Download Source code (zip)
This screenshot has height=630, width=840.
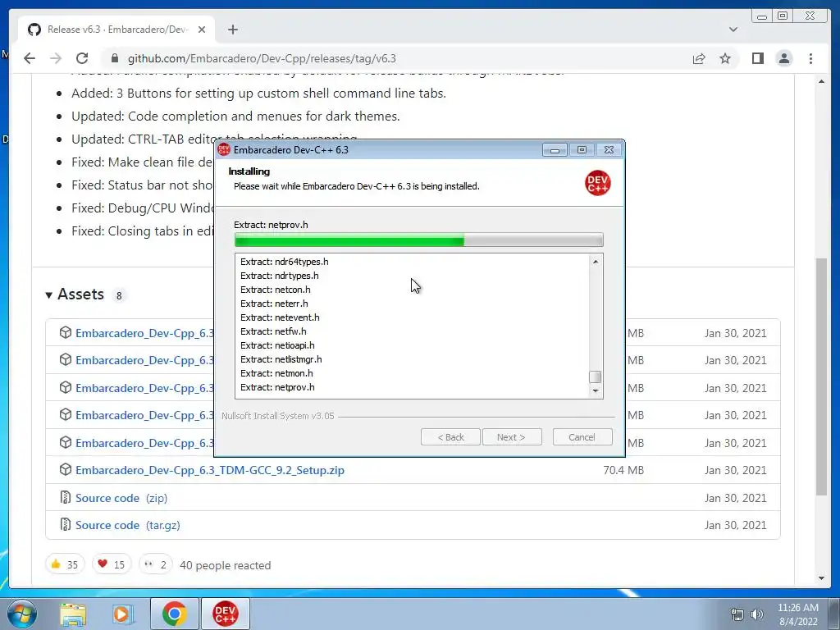click(x=121, y=498)
